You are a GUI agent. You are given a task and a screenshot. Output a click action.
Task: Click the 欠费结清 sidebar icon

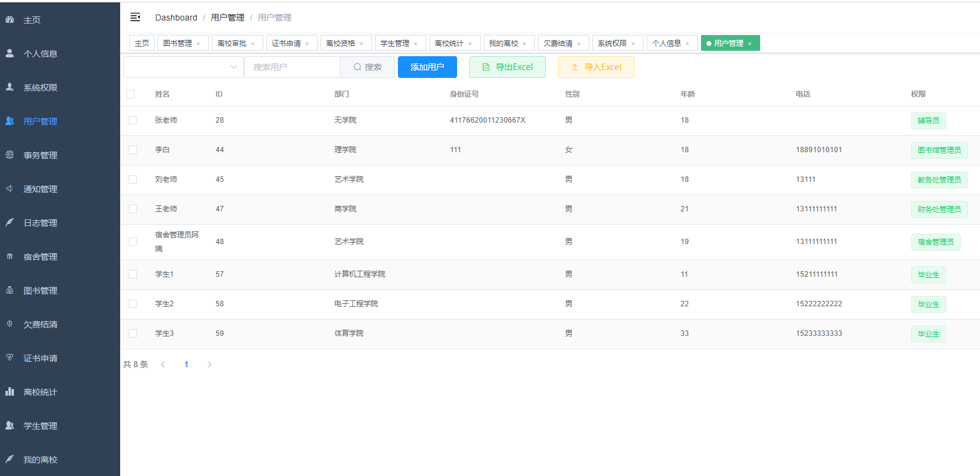[x=10, y=324]
